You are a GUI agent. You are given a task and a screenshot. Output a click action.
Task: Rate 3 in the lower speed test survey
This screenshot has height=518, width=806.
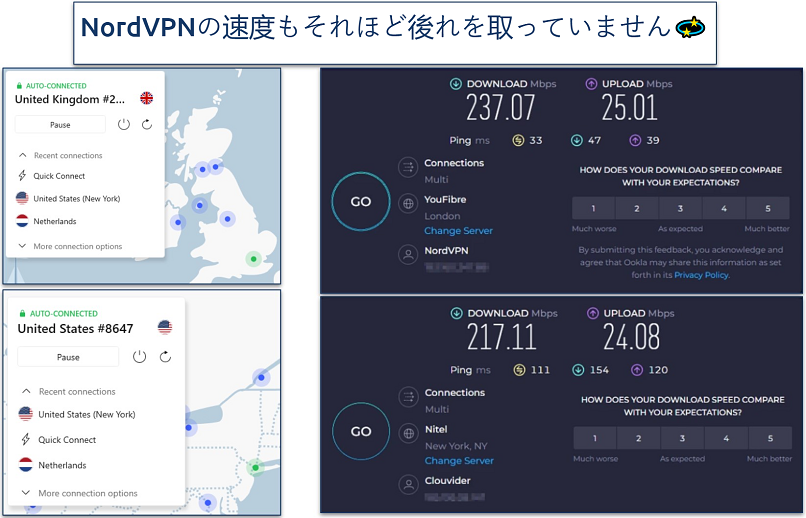pos(682,438)
